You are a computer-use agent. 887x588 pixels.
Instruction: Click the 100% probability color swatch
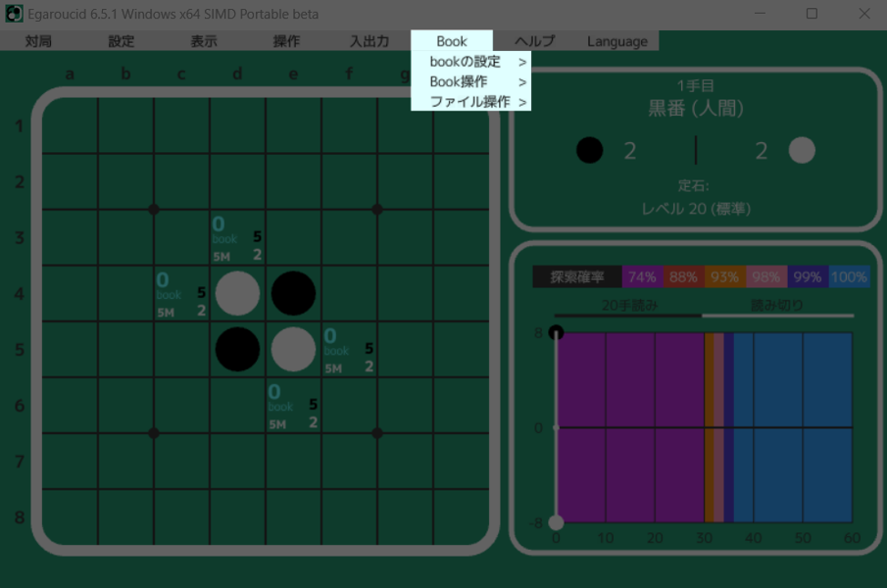[x=849, y=276]
